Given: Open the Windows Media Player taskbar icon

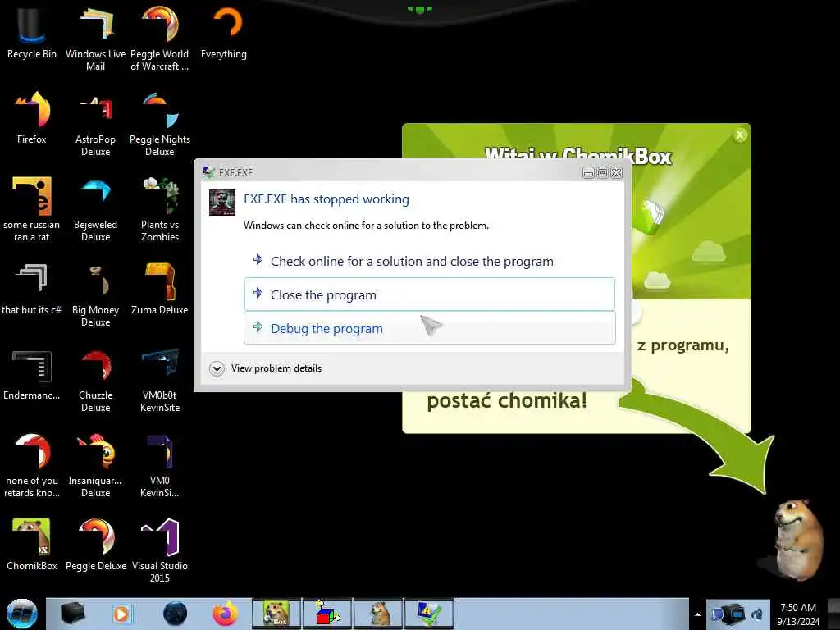Looking at the screenshot, I should tap(121, 614).
